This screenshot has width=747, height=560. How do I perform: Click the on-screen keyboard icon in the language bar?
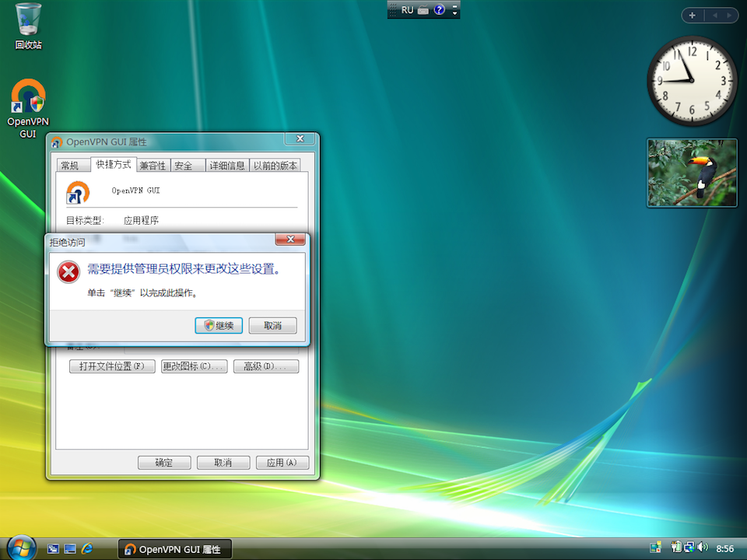click(x=423, y=10)
